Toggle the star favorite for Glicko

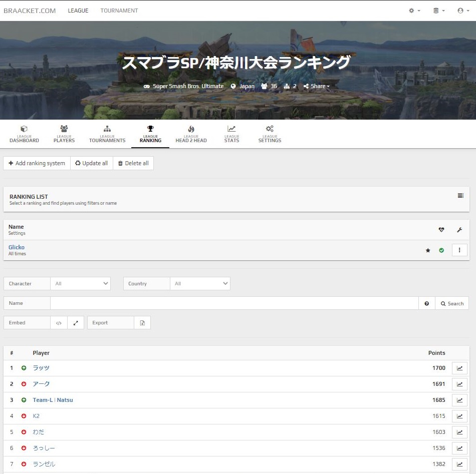tap(428, 250)
